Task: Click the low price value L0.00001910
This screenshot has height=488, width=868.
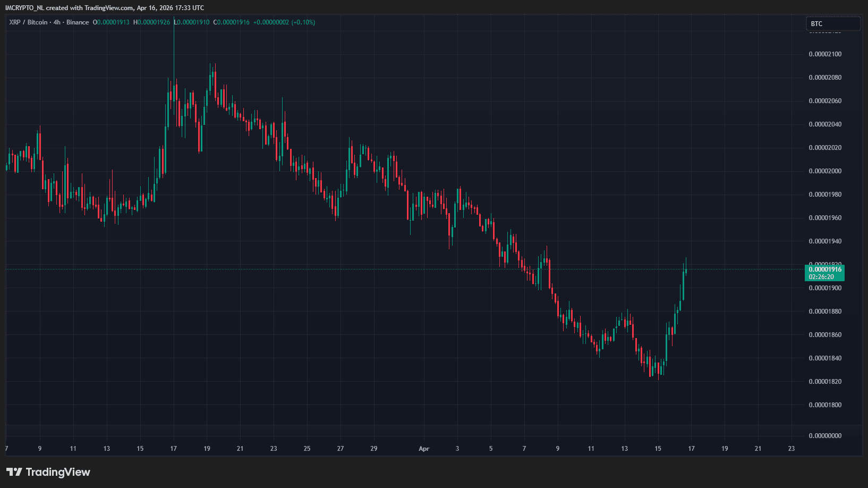Action: [191, 22]
